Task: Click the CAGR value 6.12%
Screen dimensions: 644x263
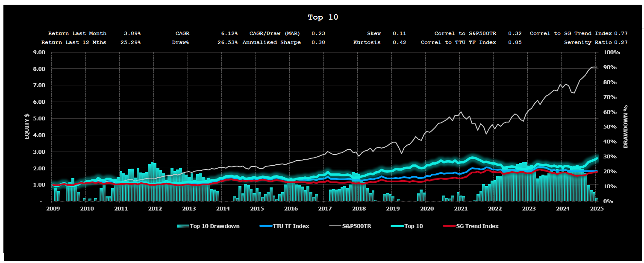Action: point(229,33)
